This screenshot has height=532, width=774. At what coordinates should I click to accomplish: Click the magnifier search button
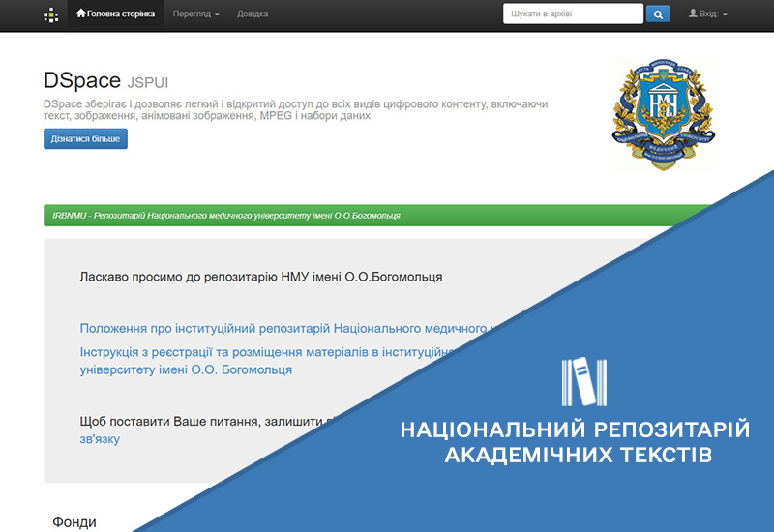[x=658, y=15]
